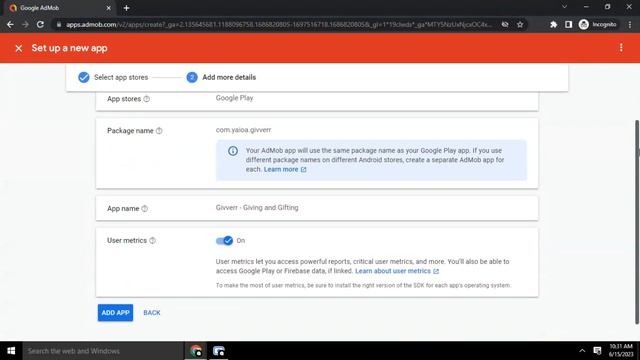Viewport: 640px width, 360px height.
Task: Click the BACK button
Action: coord(152,313)
